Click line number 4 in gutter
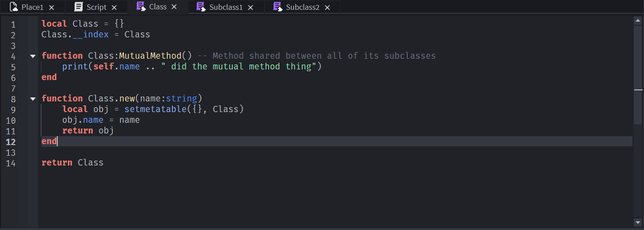The image size is (644, 230). click(x=13, y=56)
